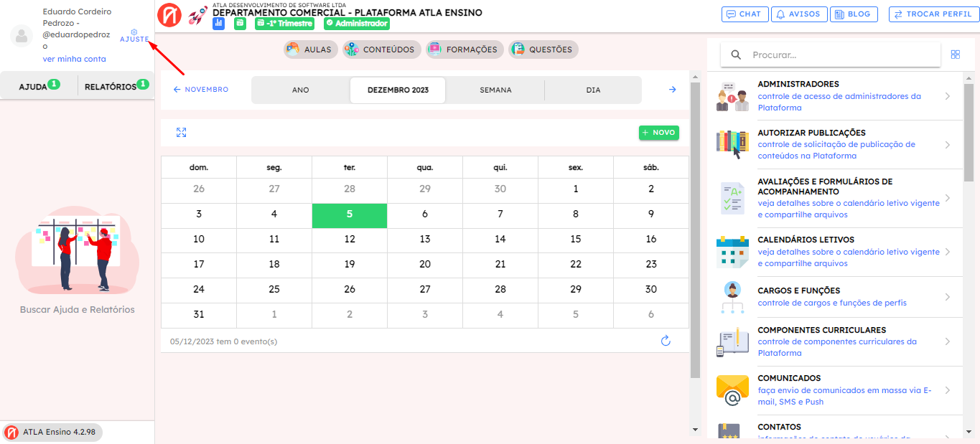Click the fullscreen expand calendar icon

click(x=181, y=133)
